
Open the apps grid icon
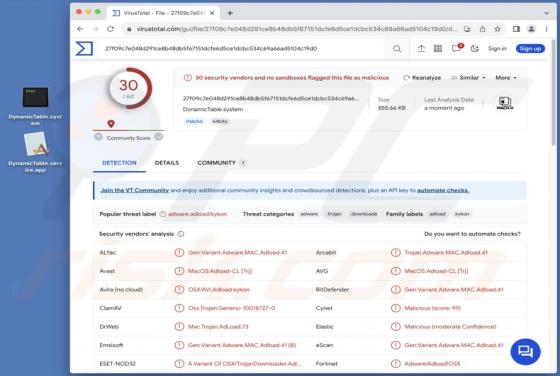[x=438, y=49]
